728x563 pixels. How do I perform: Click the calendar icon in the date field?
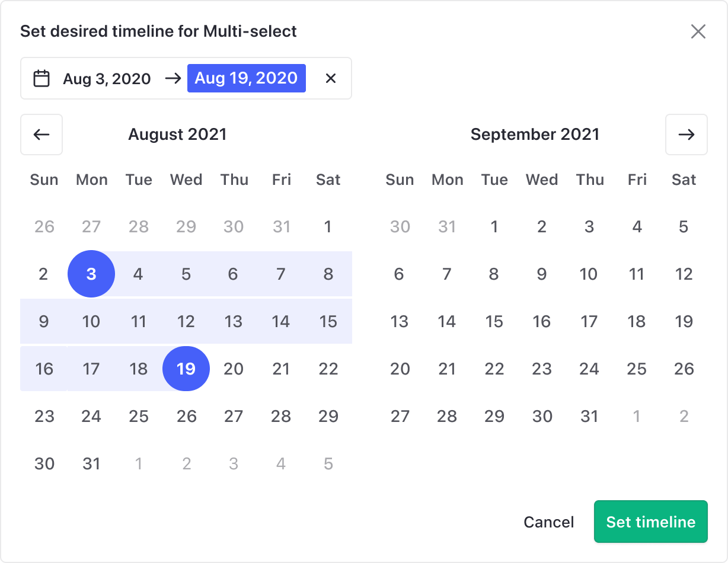[41, 78]
